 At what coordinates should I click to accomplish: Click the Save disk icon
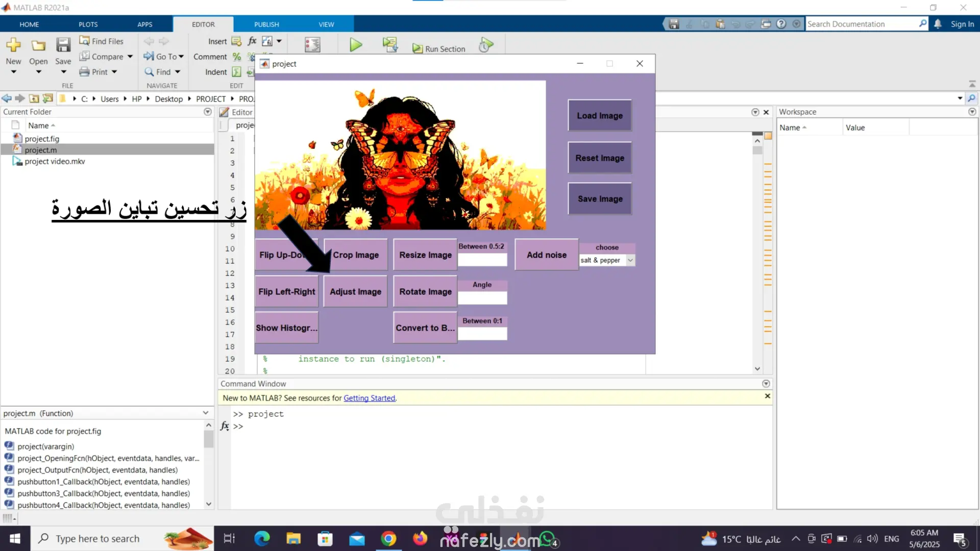coord(63,45)
